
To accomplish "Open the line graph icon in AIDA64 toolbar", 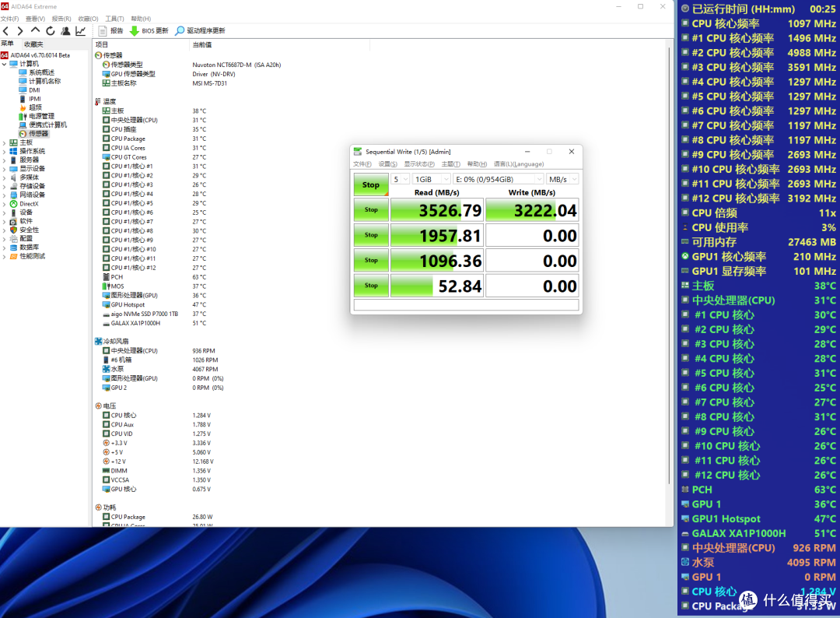I will pos(80,31).
